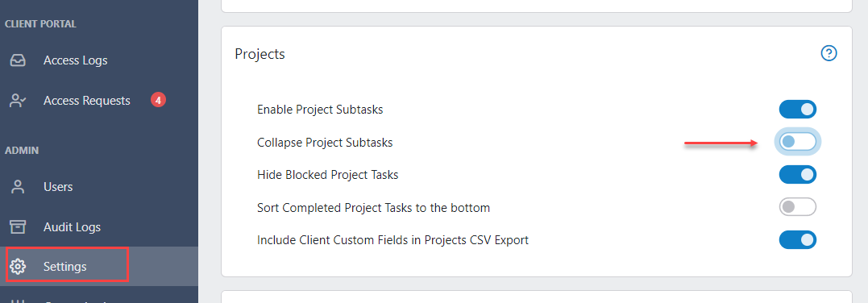Click the Access Logs inbox icon
Viewport: 868px width, 303px height.
point(18,60)
